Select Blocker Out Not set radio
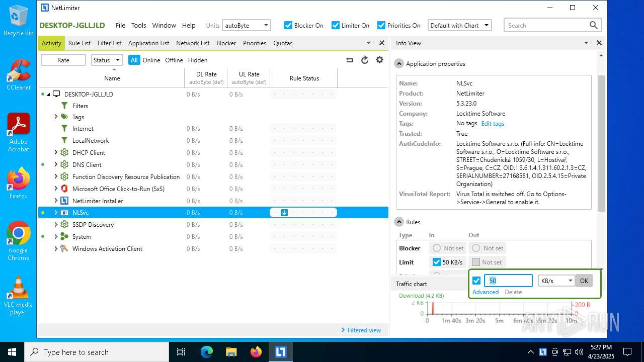This screenshot has height=362, width=644. (476, 248)
